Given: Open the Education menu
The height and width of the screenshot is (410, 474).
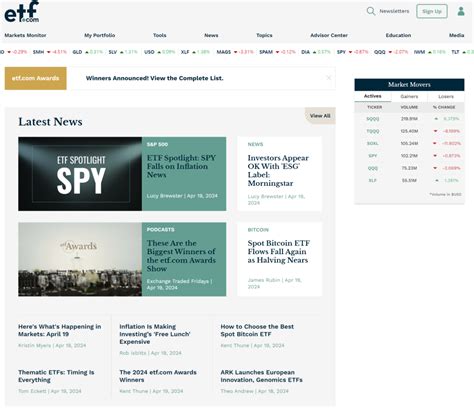Looking at the screenshot, I should click(x=398, y=35).
